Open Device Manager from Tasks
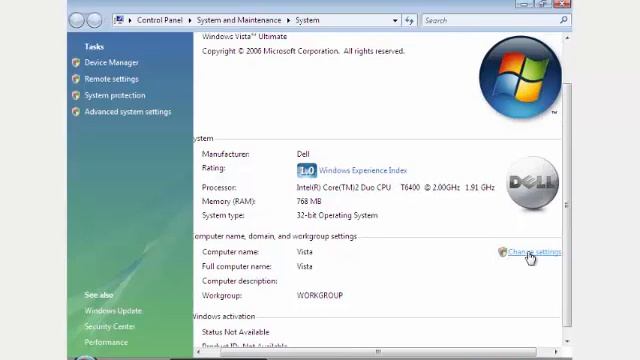The image size is (640, 360). 111,63
